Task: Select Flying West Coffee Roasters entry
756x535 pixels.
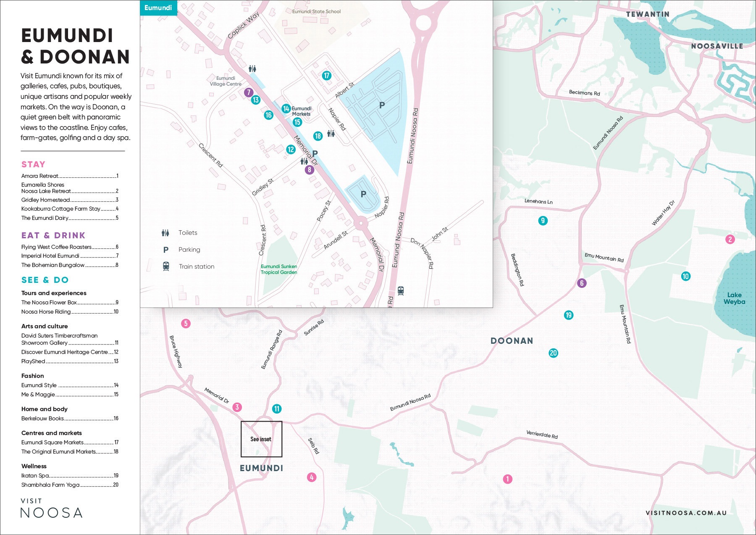Action: [70, 247]
